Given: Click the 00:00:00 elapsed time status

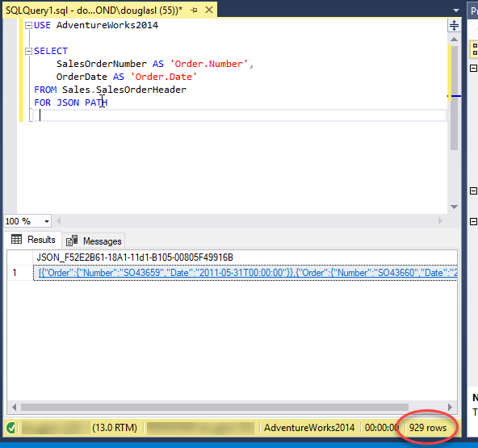Looking at the screenshot, I should [x=382, y=428].
